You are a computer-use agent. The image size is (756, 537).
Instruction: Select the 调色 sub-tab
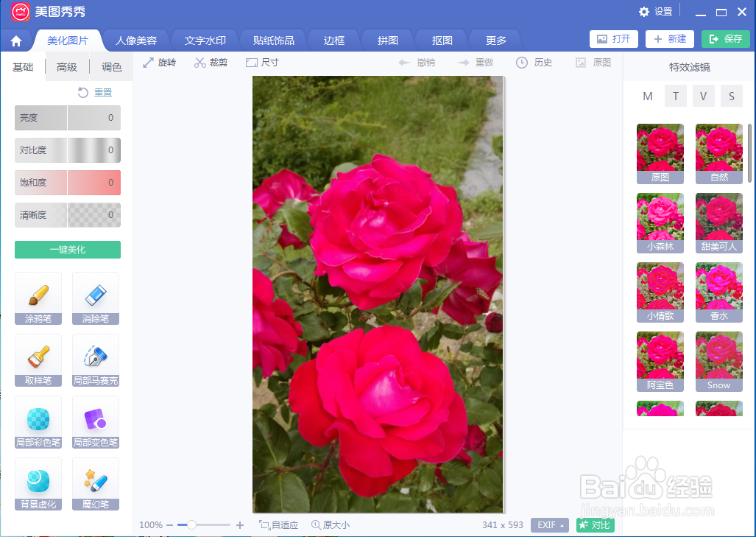(x=111, y=67)
